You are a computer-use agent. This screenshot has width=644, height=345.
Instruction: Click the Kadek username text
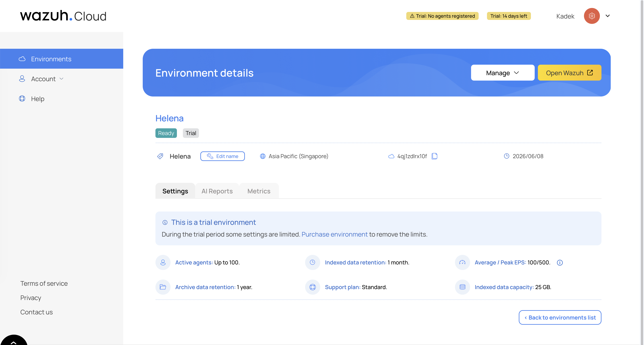(x=565, y=16)
